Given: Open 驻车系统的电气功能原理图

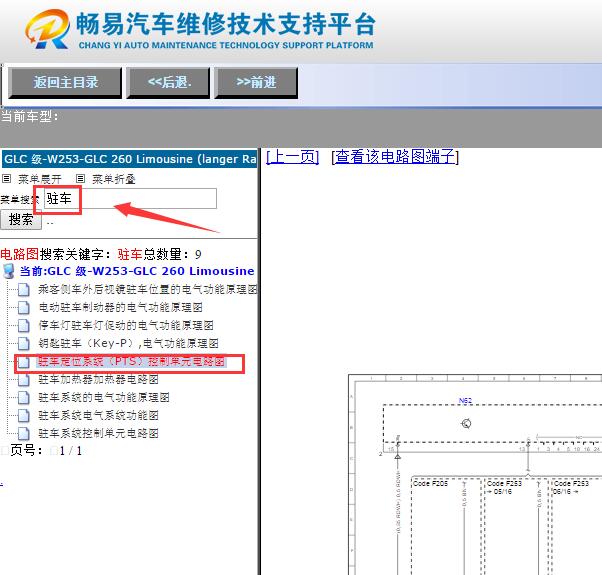Looking at the screenshot, I should 104,398.
